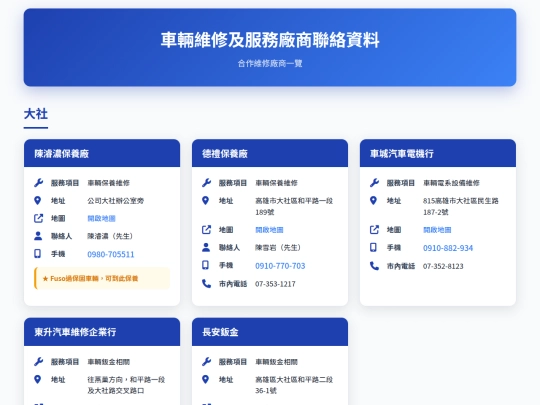
Task: Click the location pin icon in 長安鈑金 card
Action: click(x=206, y=380)
